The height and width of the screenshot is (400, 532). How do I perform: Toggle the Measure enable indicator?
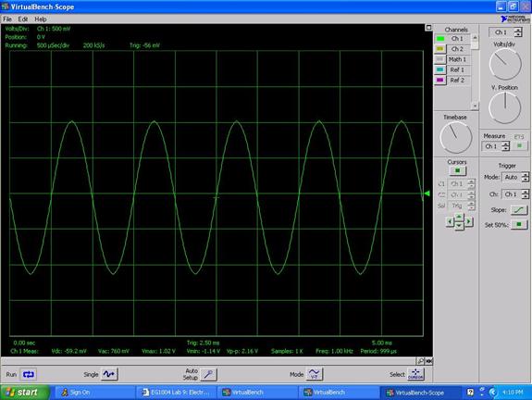[519, 146]
